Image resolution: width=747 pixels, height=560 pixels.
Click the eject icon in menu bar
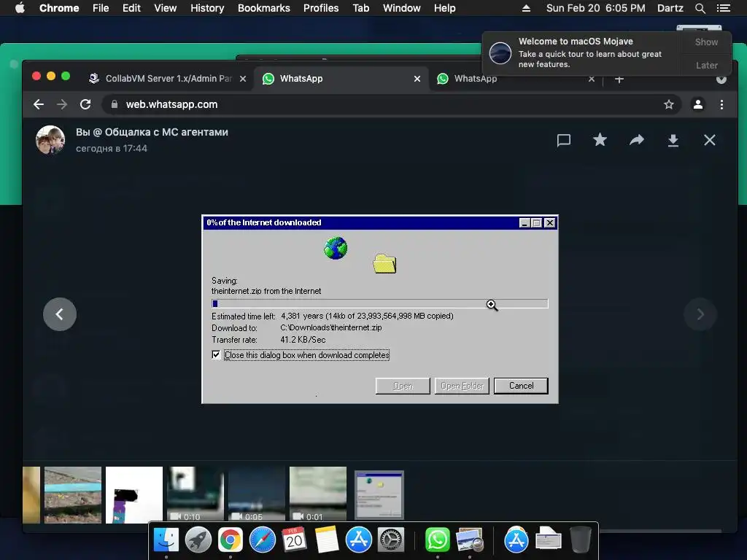tap(526, 8)
